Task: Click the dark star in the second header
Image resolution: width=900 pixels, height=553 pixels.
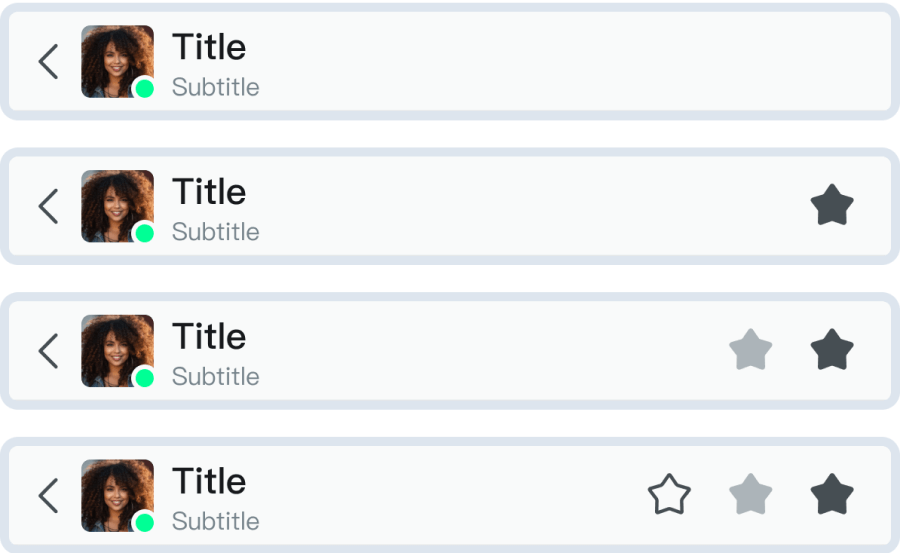Action: click(x=831, y=206)
